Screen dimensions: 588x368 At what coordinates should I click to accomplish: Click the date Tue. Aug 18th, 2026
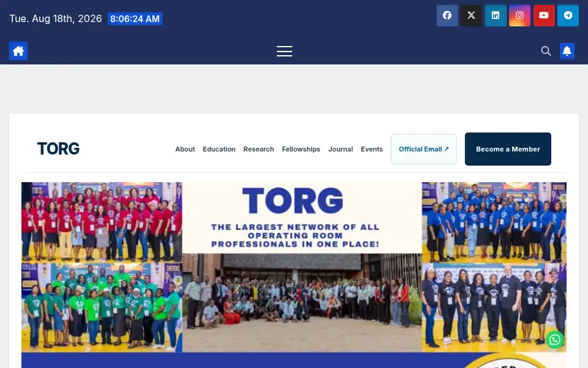click(56, 19)
